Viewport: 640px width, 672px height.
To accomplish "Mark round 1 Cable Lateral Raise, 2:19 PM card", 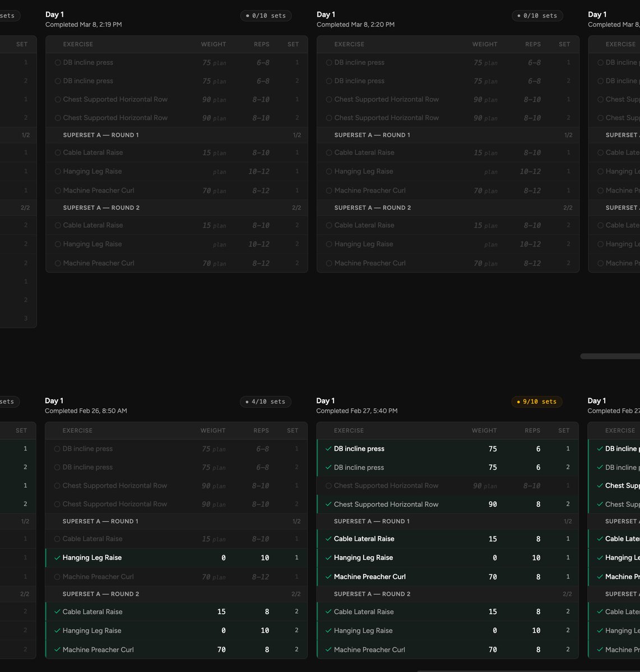I will (58, 153).
